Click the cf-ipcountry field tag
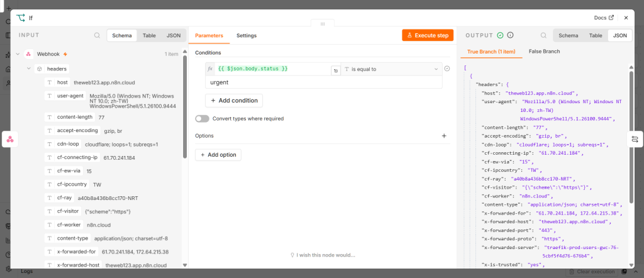The width and height of the screenshot is (644, 278). [67, 184]
